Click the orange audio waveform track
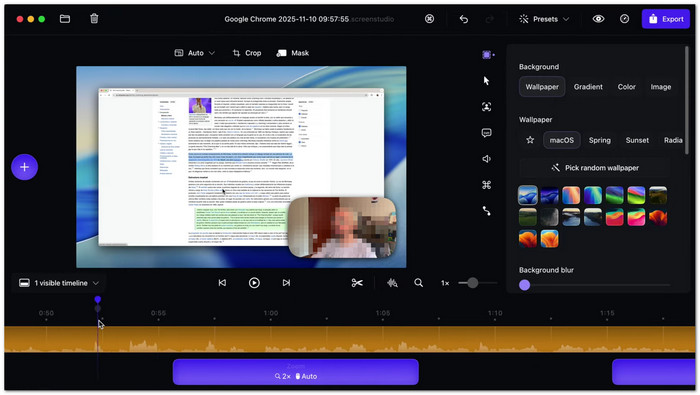Screen dimensions: 700x395 [350, 339]
